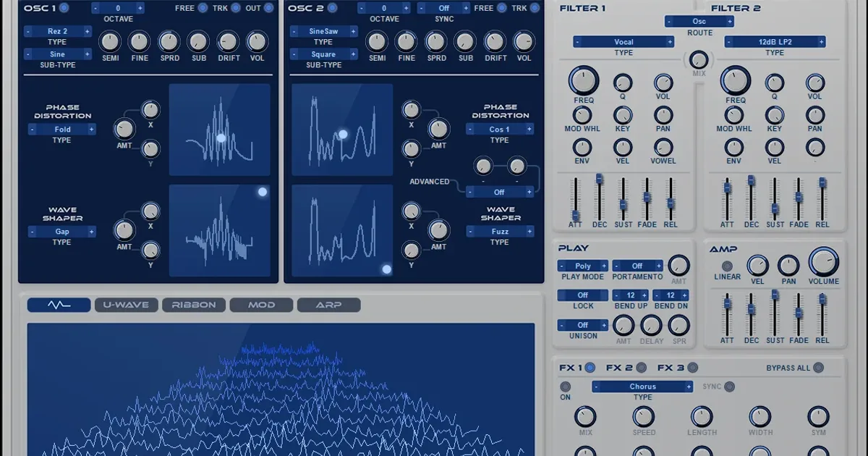868x456 pixels.
Task: Click the Chorus SPEED knob
Action: coord(644,417)
